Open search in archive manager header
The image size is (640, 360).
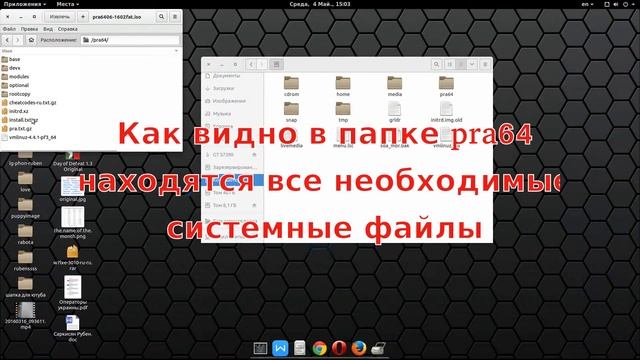point(162,17)
